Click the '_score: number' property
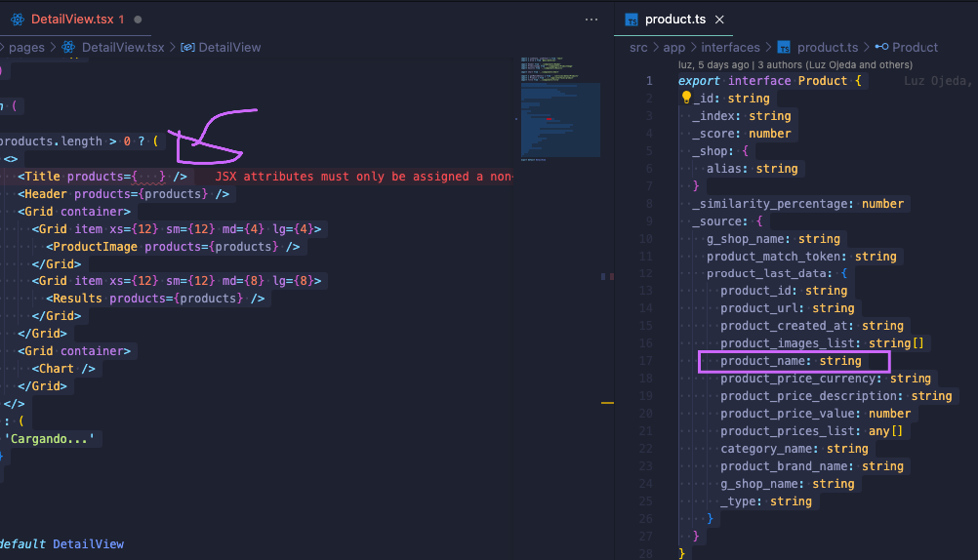 coord(742,133)
